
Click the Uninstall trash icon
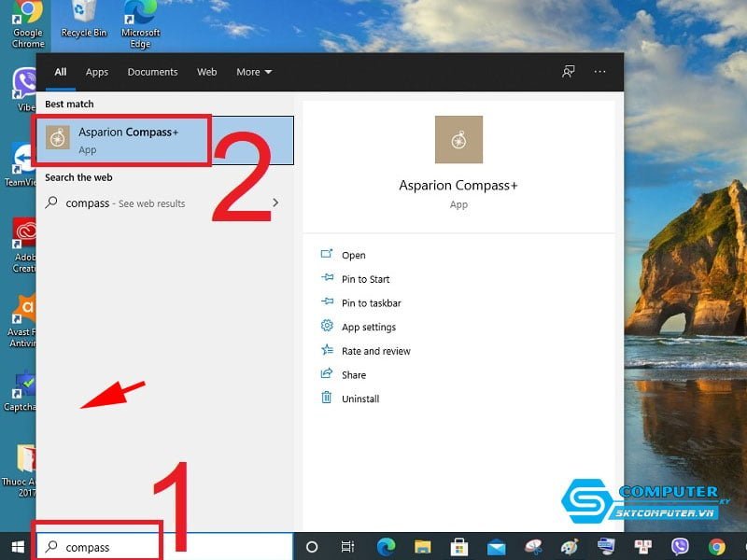click(327, 399)
